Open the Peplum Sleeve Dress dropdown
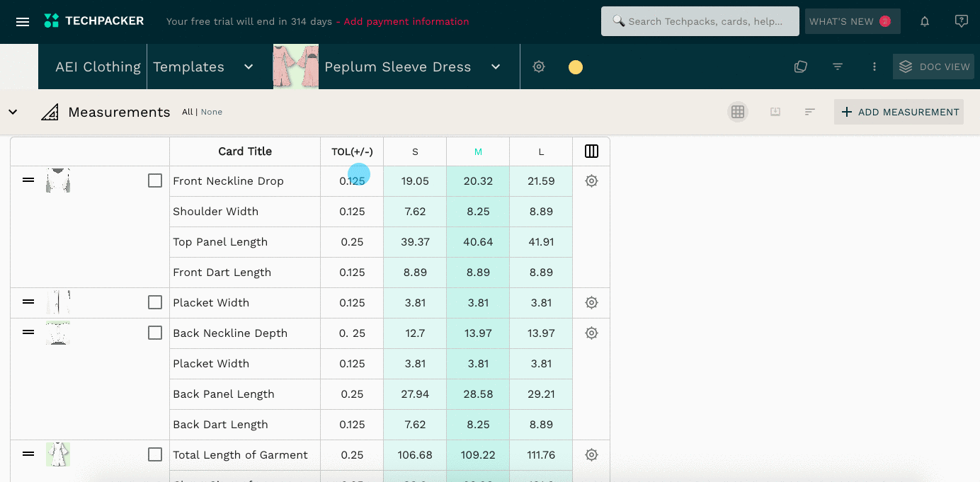 (496, 67)
